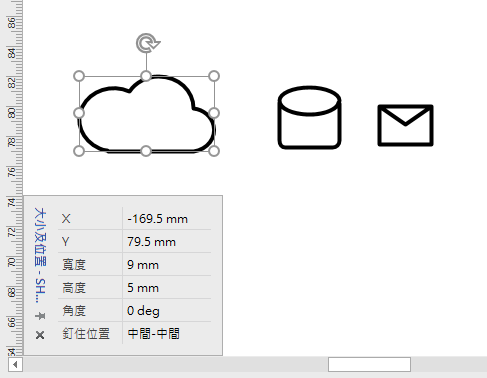Click the rotation handle above cloud
Image resolution: width=487 pixels, height=378 pixels.
pos(148,43)
